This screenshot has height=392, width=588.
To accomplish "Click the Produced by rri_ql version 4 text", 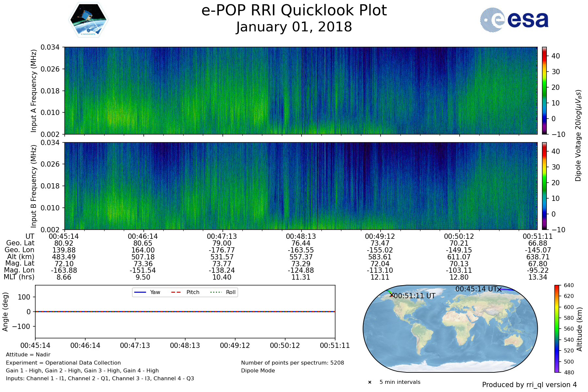I will click(529, 385).
